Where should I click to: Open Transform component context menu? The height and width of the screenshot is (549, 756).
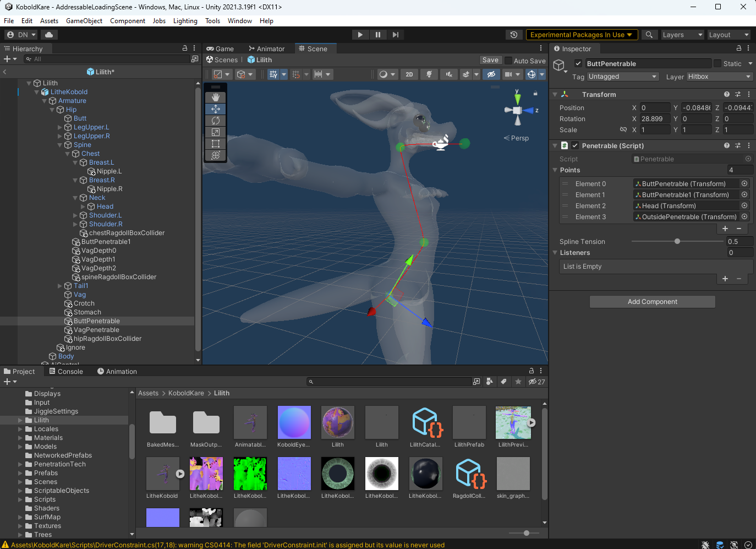click(749, 94)
